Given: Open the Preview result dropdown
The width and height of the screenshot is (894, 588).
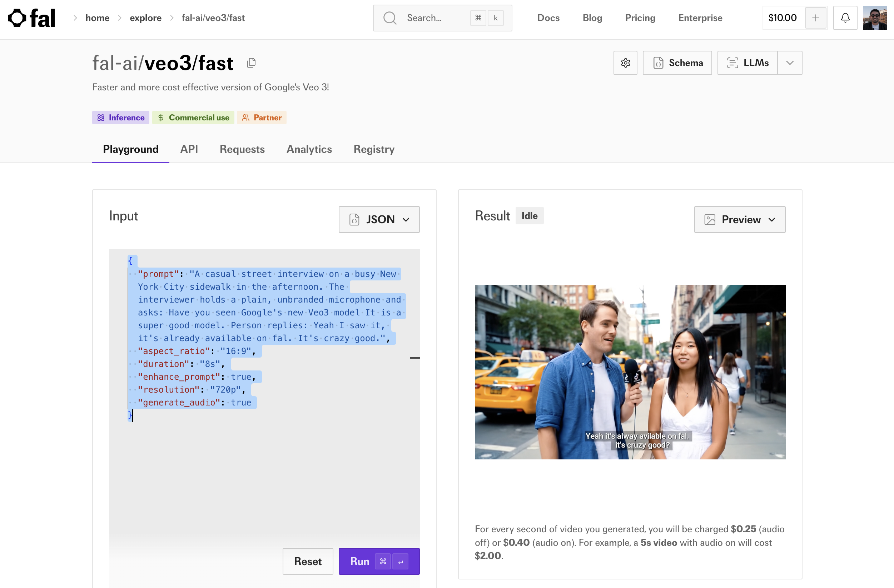Looking at the screenshot, I should click(x=739, y=219).
